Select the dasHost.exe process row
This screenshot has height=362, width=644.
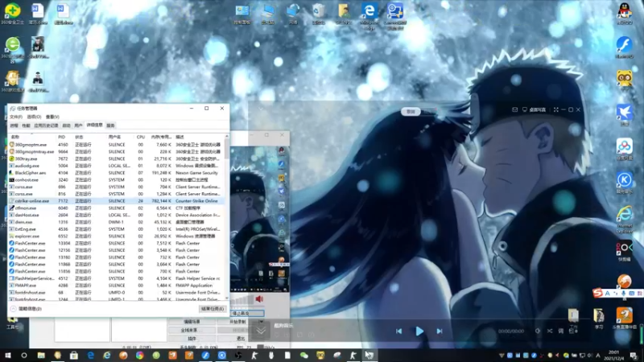117,215
